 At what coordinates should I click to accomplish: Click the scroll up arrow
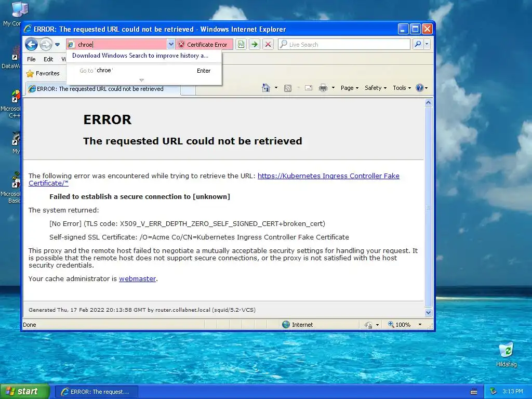(x=428, y=102)
